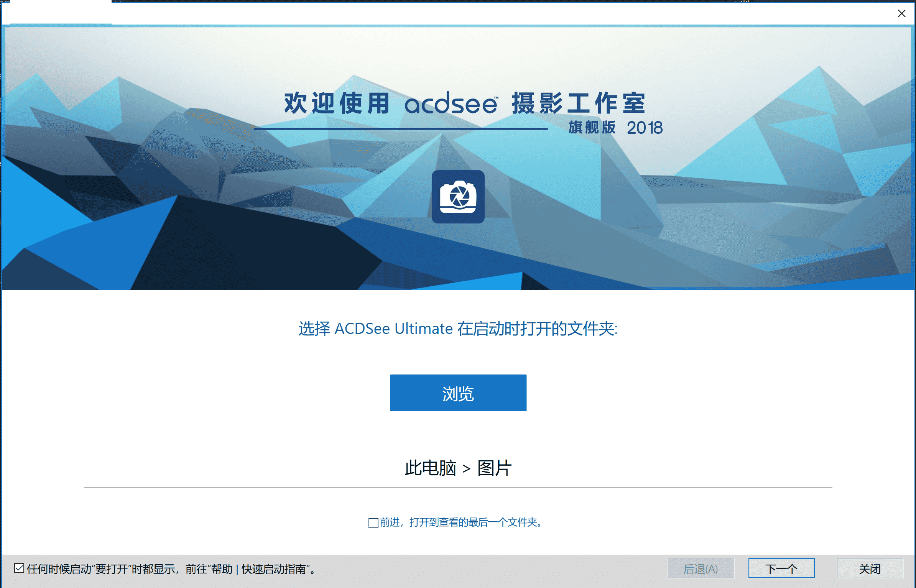
Task: Click the 快速启动指南 text in footer
Action: 274,569
